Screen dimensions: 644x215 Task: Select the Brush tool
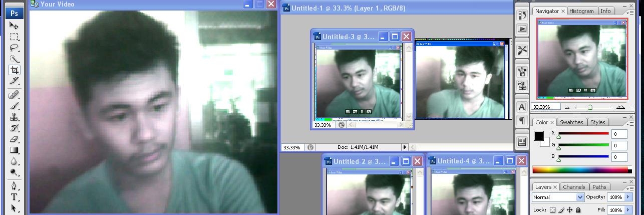[x=14, y=106]
